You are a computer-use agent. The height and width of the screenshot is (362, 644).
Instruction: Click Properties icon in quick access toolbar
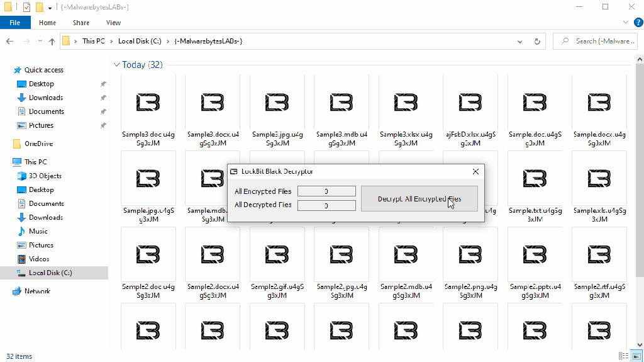[x=26, y=7]
